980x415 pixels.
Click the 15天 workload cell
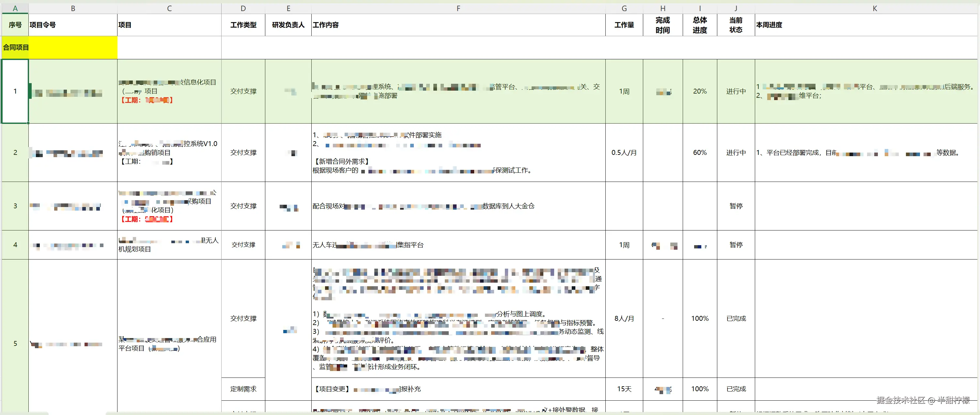624,389
